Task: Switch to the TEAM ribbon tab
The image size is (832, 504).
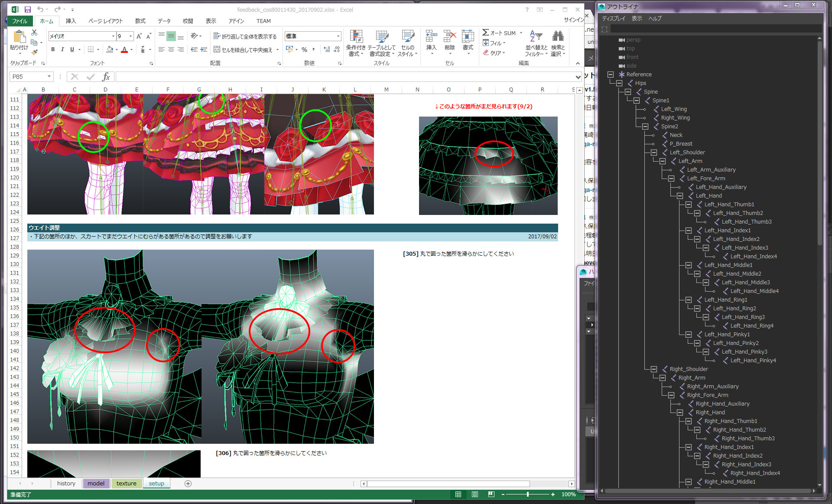Action: [263, 21]
